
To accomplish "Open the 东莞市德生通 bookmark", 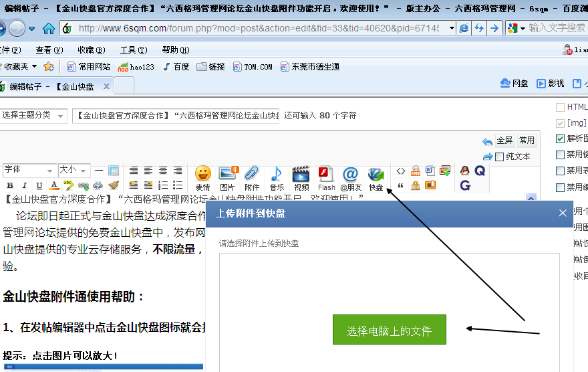I will [x=310, y=67].
